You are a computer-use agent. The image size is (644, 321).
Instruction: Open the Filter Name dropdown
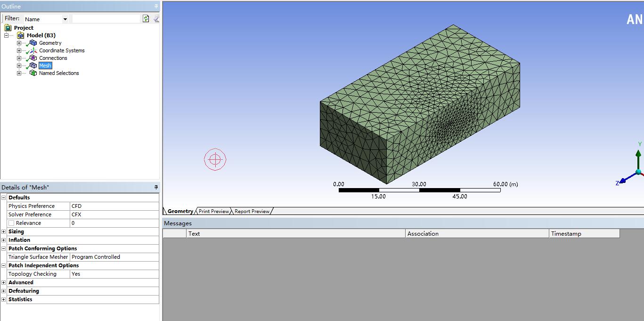(x=65, y=19)
